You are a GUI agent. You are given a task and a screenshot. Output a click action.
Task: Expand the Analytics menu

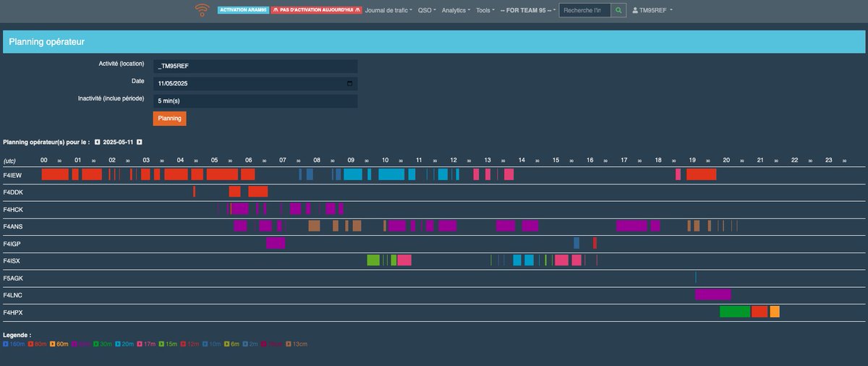pos(456,10)
